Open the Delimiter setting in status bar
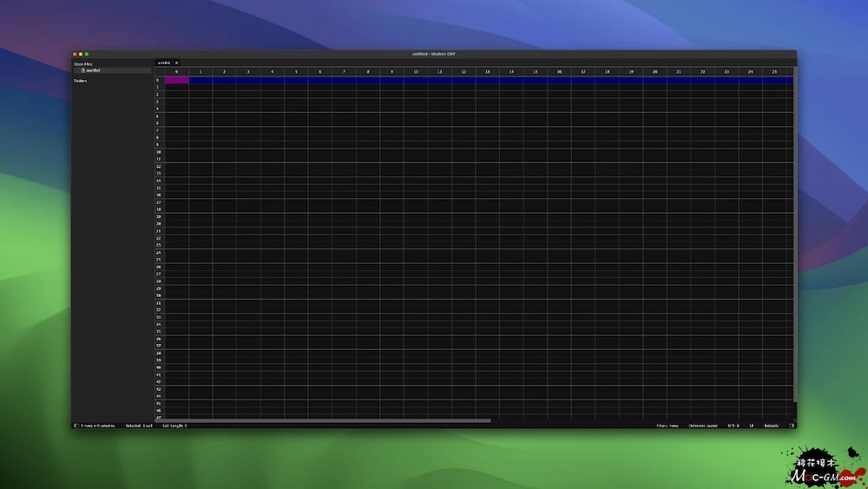The image size is (868, 489). click(703, 426)
